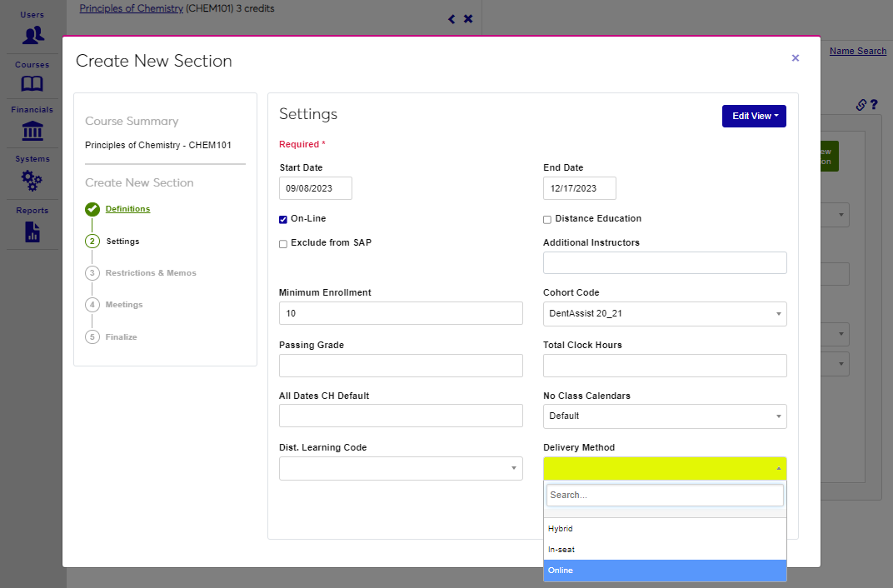
Task: Click the link chain icon
Action: pyautogui.click(x=861, y=105)
